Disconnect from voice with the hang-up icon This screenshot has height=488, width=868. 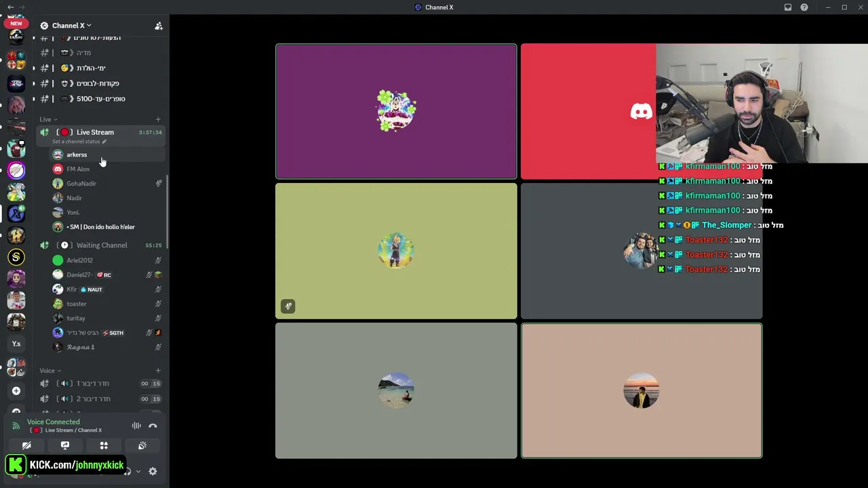tap(153, 426)
